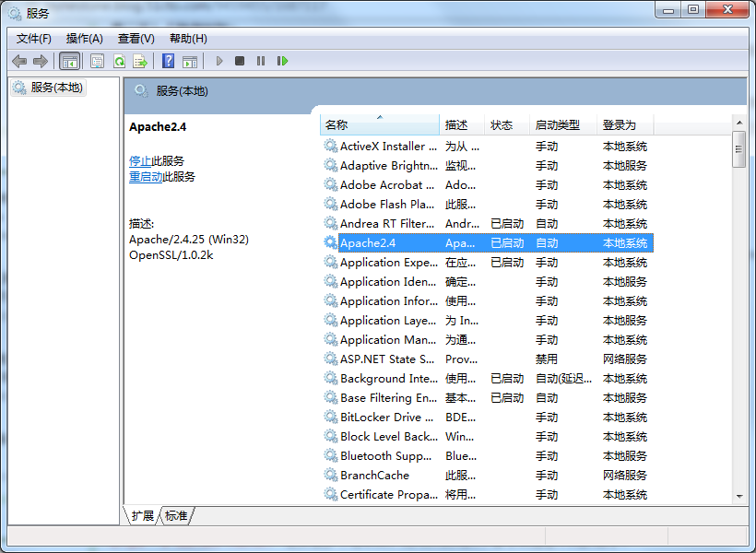Open the 文件(F) menu
Image resolution: width=756 pixels, height=553 pixels.
34,39
